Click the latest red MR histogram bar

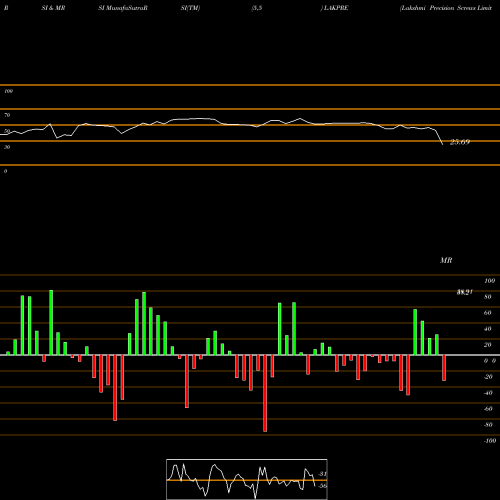coord(444,368)
